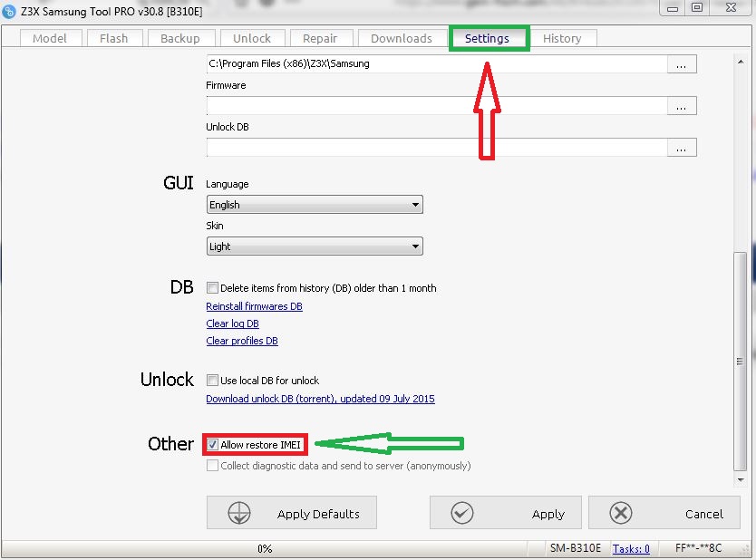Click the Cancel X-circle icon

[621, 513]
